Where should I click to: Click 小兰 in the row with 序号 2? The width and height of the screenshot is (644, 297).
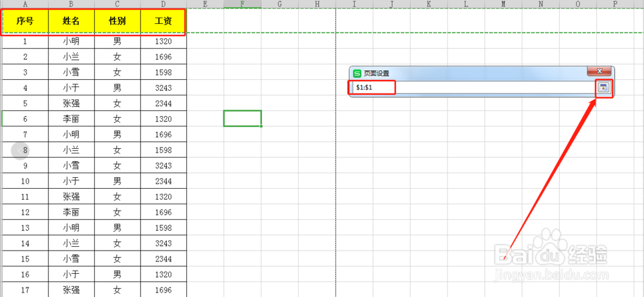(x=71, y=57)
